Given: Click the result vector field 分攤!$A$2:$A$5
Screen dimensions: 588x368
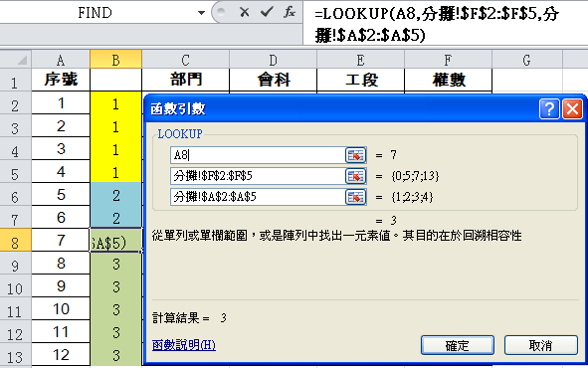Looking at the screenshot, I should click(x=258, y=197).
